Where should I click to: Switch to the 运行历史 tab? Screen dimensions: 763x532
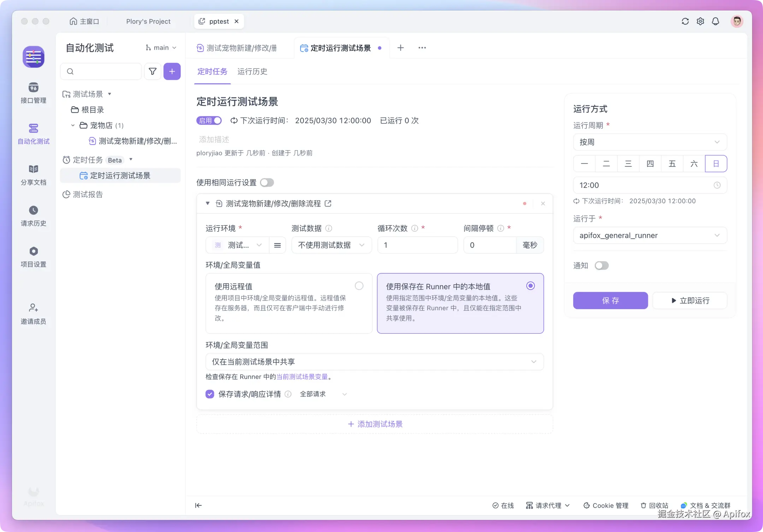252,72
